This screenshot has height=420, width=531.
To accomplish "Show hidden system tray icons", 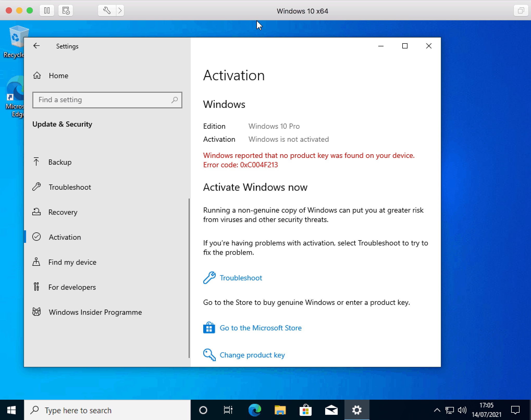I will click(437, 410).
